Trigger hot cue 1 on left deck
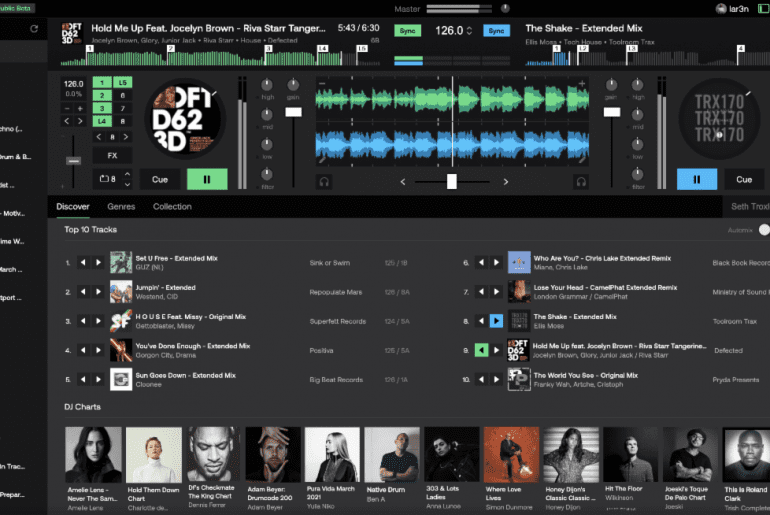This screenshot has height=515, width=770. pos(102,82)
